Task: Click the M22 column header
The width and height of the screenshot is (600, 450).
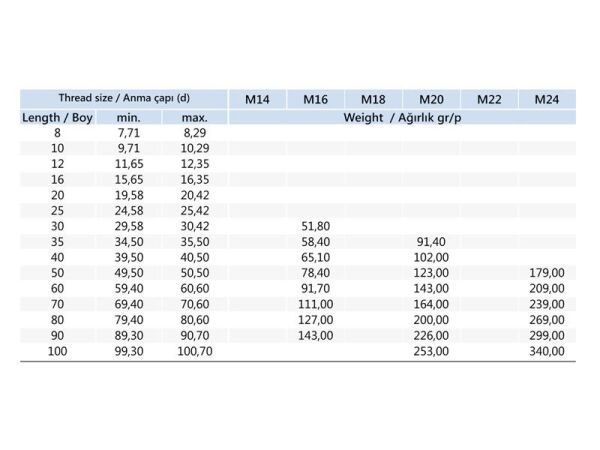Action: pyautogui.click(x=489, y=99)
